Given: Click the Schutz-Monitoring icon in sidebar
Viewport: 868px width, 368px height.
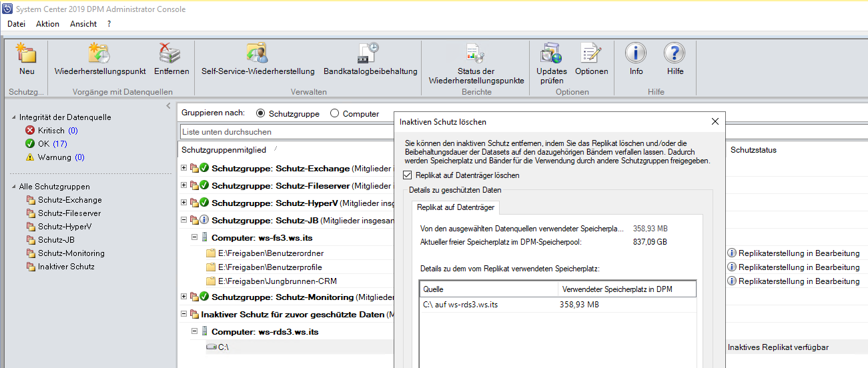Looking at the screenshot, I should point(31,253).
